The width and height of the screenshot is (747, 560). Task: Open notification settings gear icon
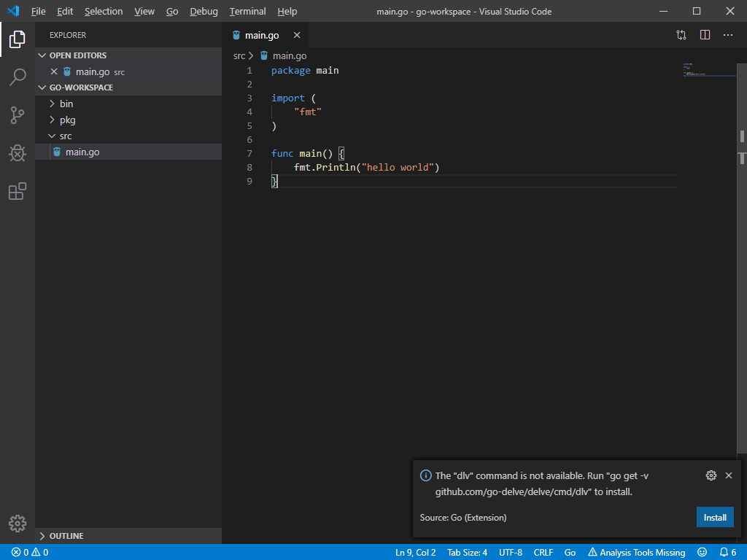point(711,475)
